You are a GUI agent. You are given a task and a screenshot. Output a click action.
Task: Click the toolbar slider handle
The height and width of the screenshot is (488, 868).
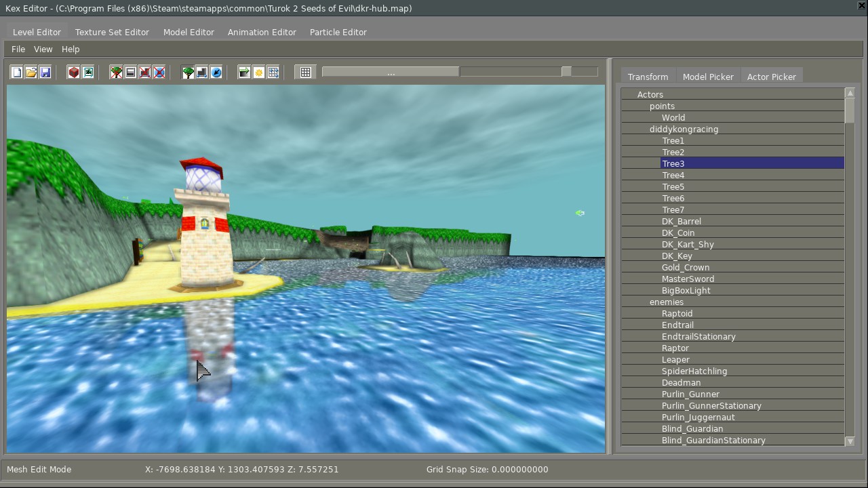[x=566, y=72]
